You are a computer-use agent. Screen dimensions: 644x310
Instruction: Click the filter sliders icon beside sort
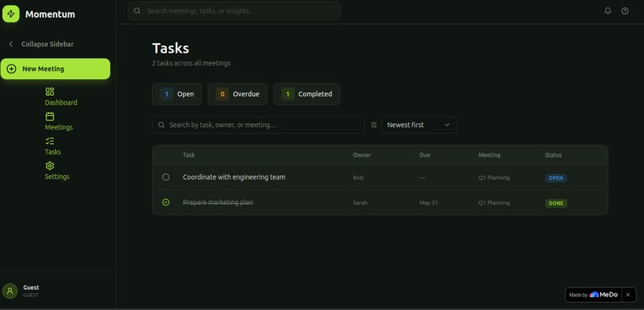coord(374,125)
